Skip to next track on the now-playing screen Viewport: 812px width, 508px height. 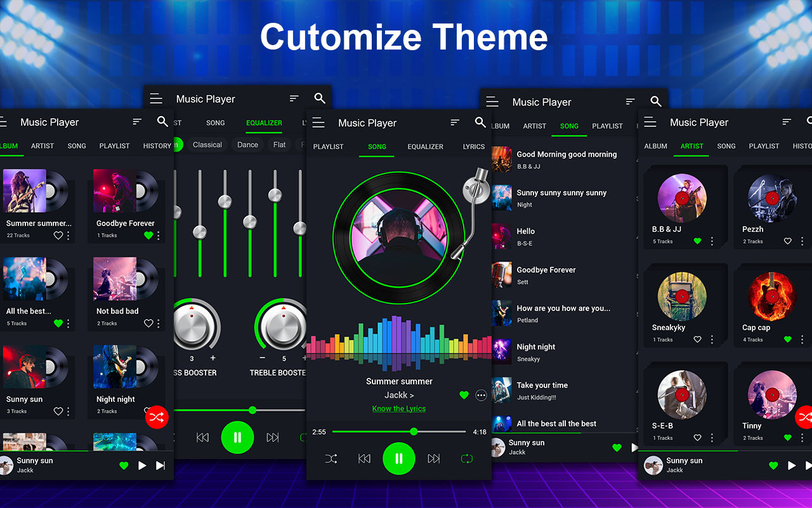tap(434, 458)
